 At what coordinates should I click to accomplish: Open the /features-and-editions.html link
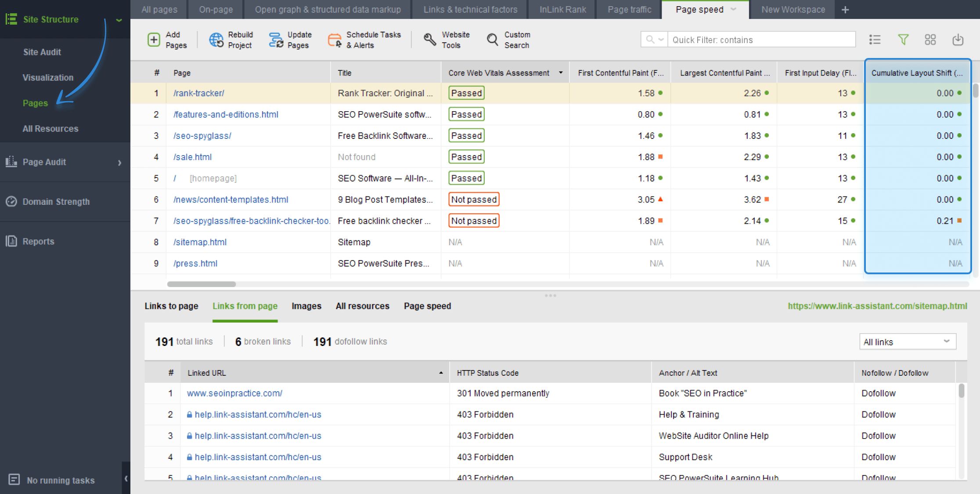coord(226,114)
